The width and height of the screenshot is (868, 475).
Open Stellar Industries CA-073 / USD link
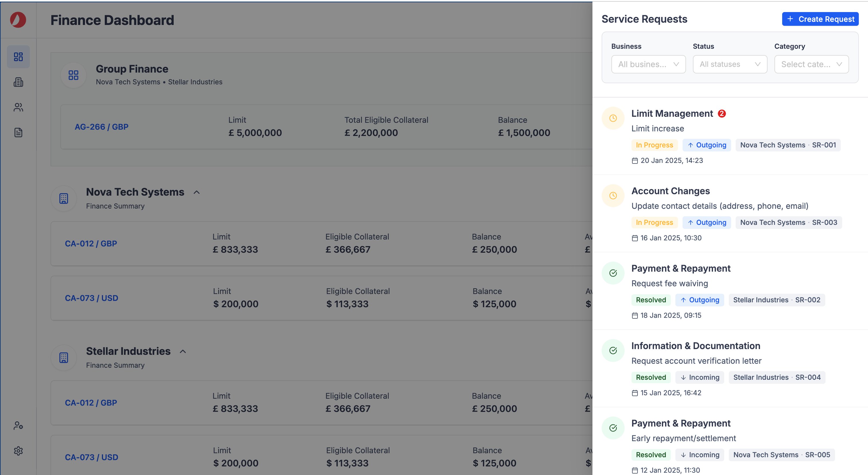[x=91, y=458]
